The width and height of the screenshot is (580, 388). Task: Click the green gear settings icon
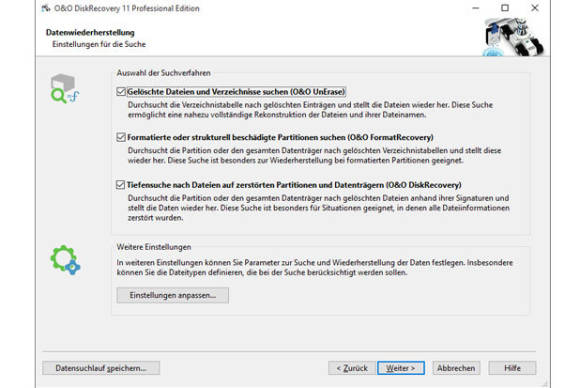[65, 260]
